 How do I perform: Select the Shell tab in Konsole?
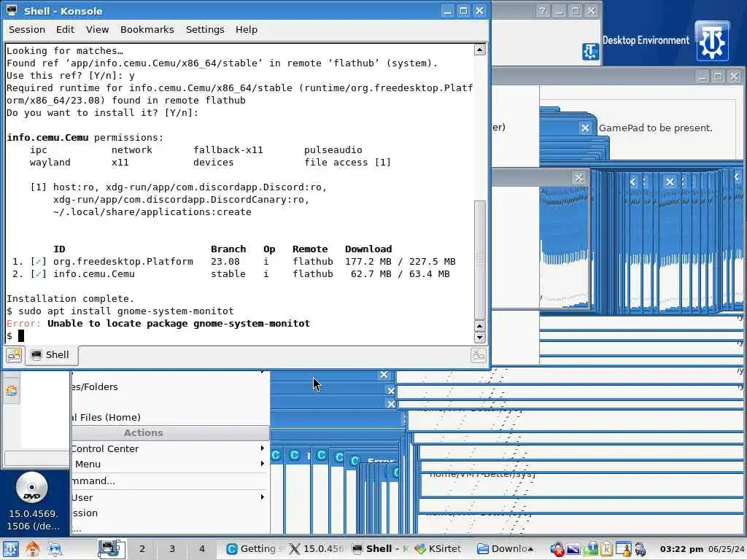coord(51,355)
